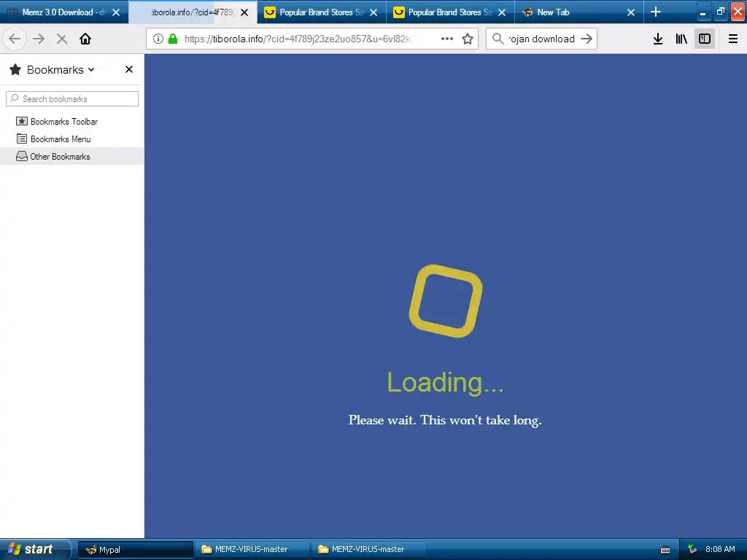
Task: Open page actions three-dot menu
Action: click(x=447, y=39)
